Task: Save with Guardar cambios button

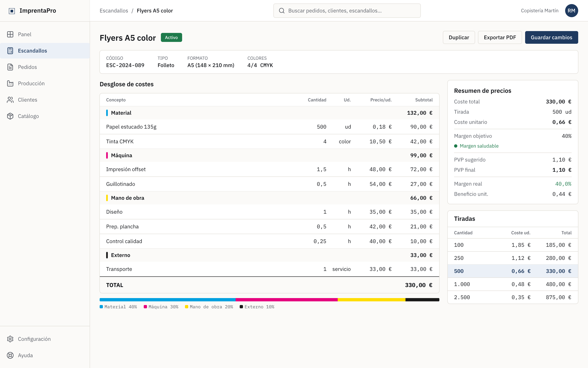Action: pyautogui.click(x=551, y=37)
